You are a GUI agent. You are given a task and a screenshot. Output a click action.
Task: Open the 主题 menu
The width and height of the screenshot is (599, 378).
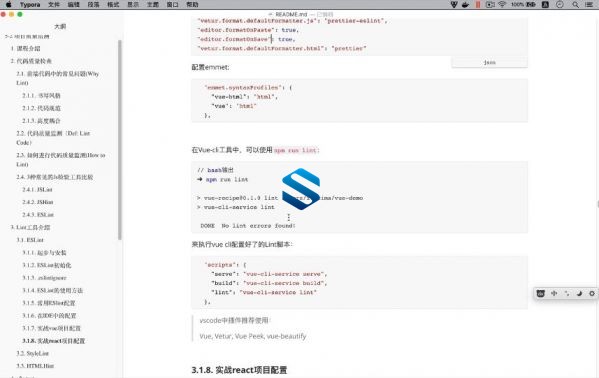[x=153, y=5]
